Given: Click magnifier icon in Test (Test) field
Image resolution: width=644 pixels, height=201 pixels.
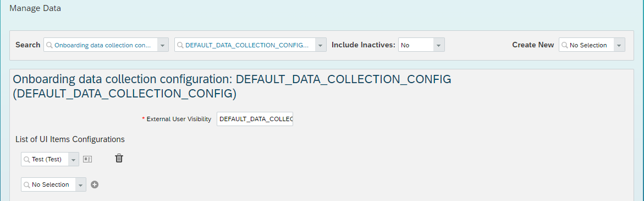Looking at the screenshot, I should 27,160.
